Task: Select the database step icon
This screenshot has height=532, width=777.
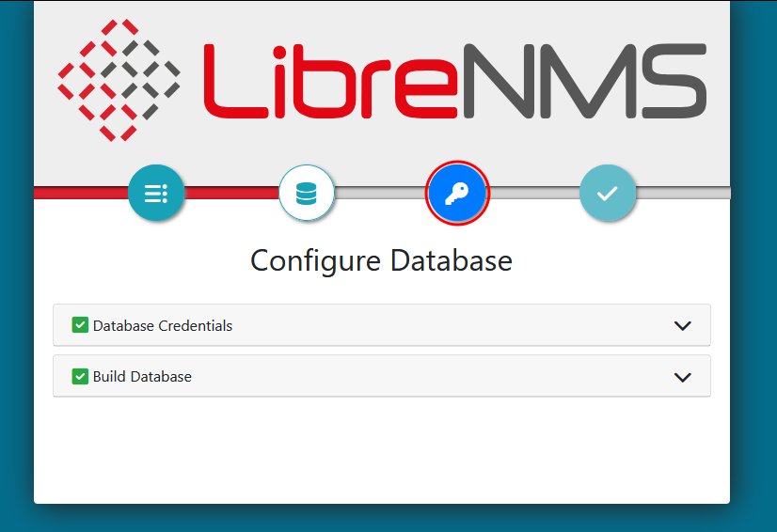Action: (307, 193)
